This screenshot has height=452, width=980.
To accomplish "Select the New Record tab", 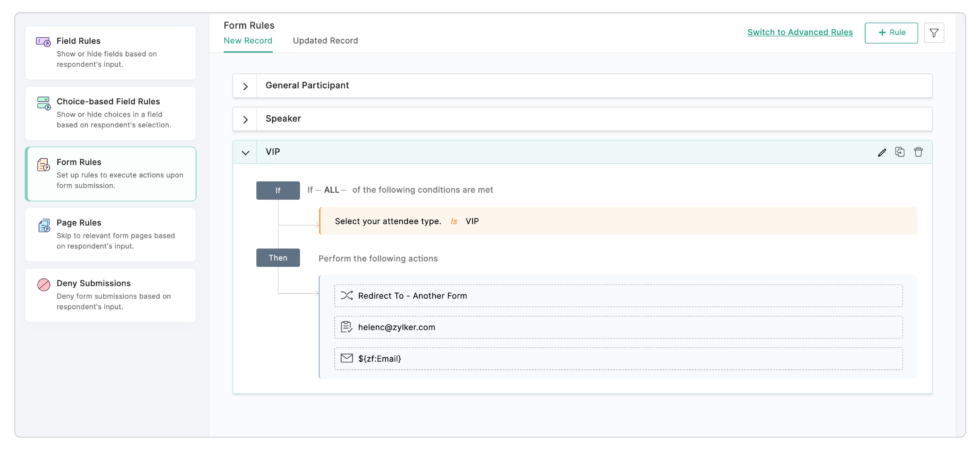I will point(248,40).
